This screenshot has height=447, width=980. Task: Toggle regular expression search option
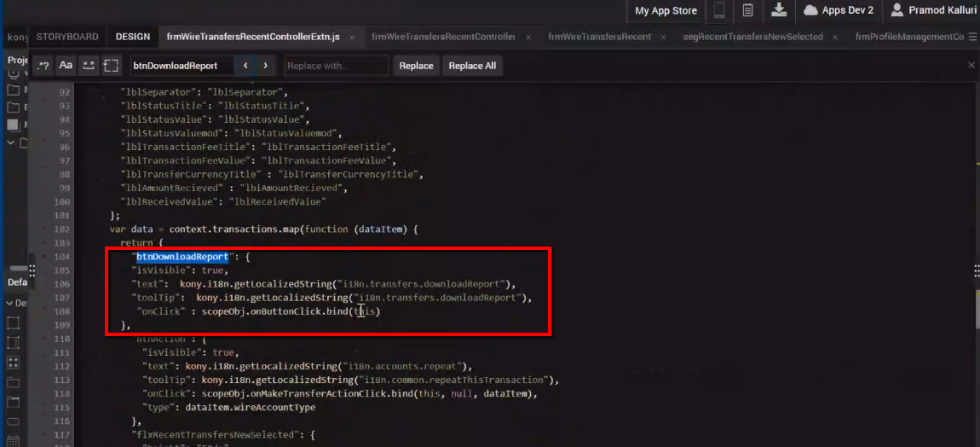click(43, 66)
